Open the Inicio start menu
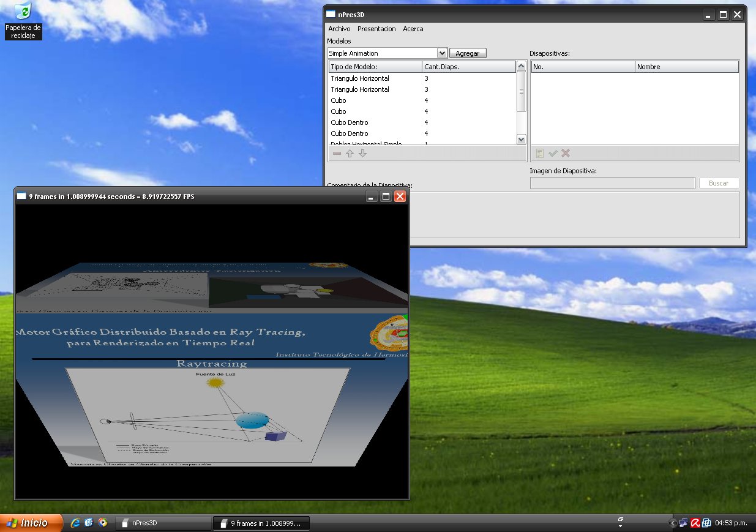This screenshot has height=532, width=756. tap(32, 523)
